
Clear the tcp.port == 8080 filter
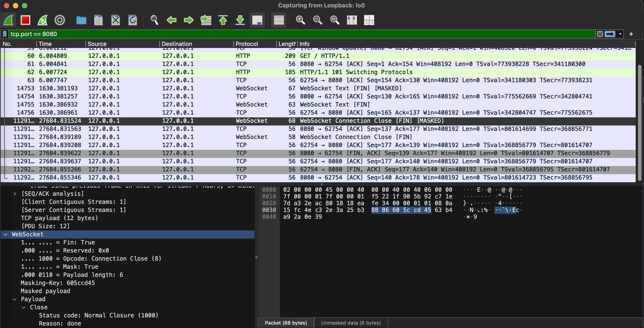600,34
